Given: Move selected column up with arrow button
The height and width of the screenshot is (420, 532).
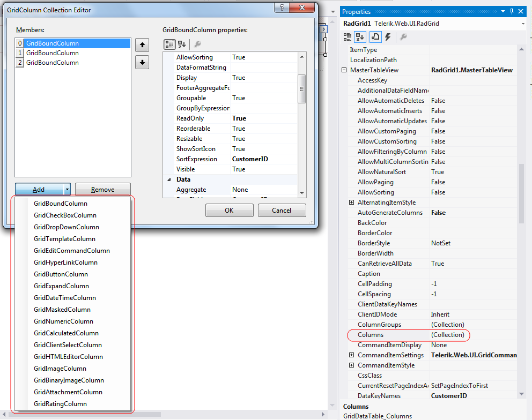Looking at the screenshot, I should [x=142, y=45].
